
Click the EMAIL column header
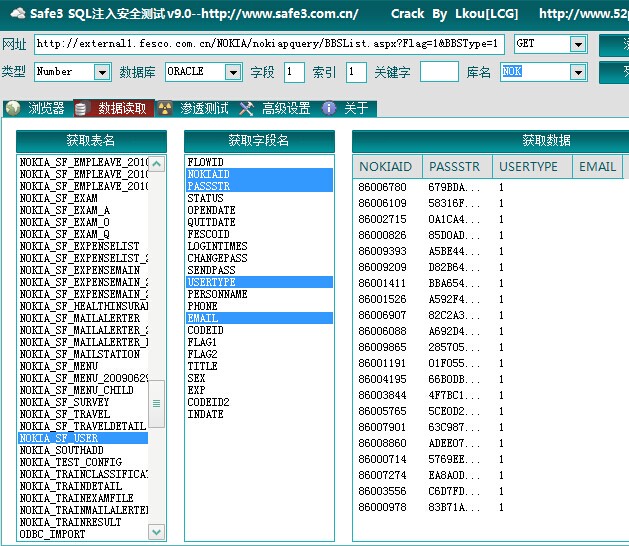coord(597,166)
